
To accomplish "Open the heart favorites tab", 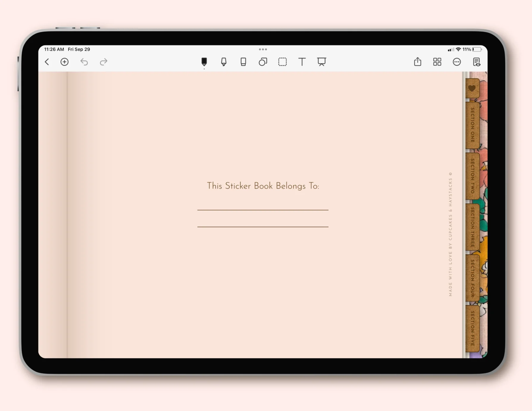I will click(472, 88).
